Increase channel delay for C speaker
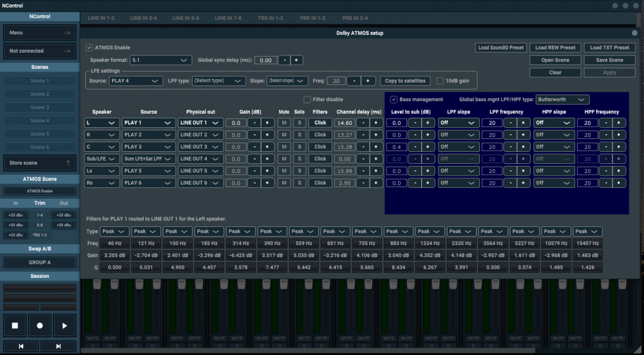This screenshot has width=644, height=355. [376, 147]
